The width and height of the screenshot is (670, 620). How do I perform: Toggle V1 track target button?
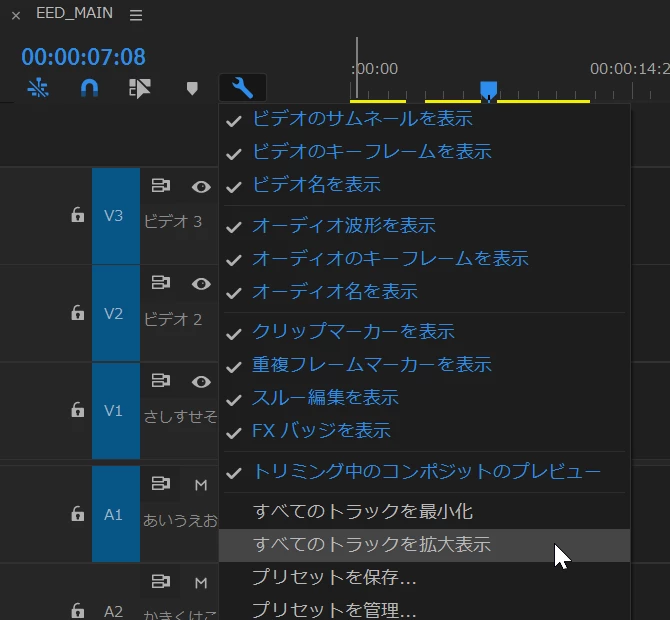(115, 411)
